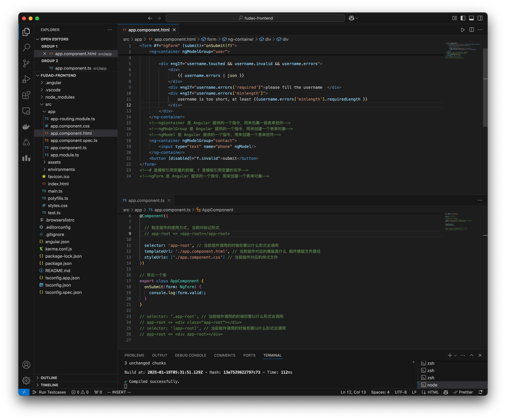Run the app.component.html file with the play icon
Screen dimensions: 506x420
(x=462, y=30)
